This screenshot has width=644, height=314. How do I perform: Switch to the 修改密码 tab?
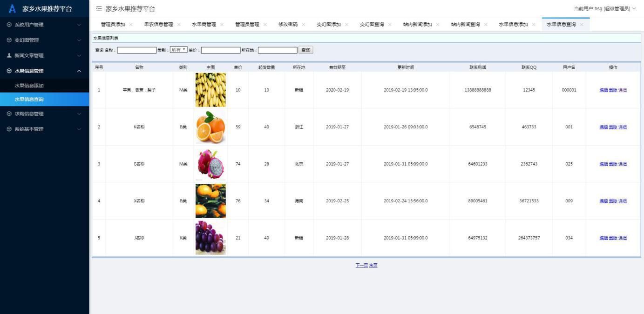(288, 25)
